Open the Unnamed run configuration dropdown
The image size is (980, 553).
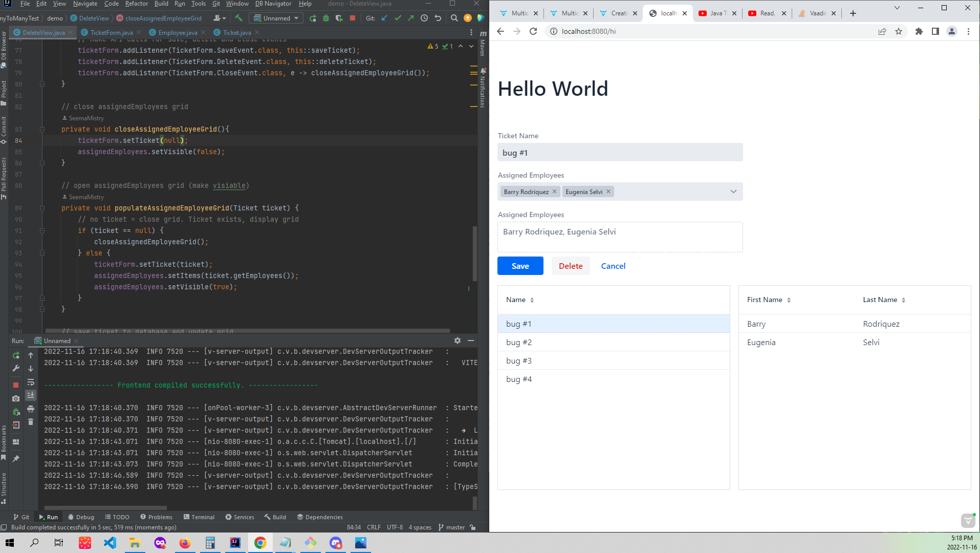(276, 18)
